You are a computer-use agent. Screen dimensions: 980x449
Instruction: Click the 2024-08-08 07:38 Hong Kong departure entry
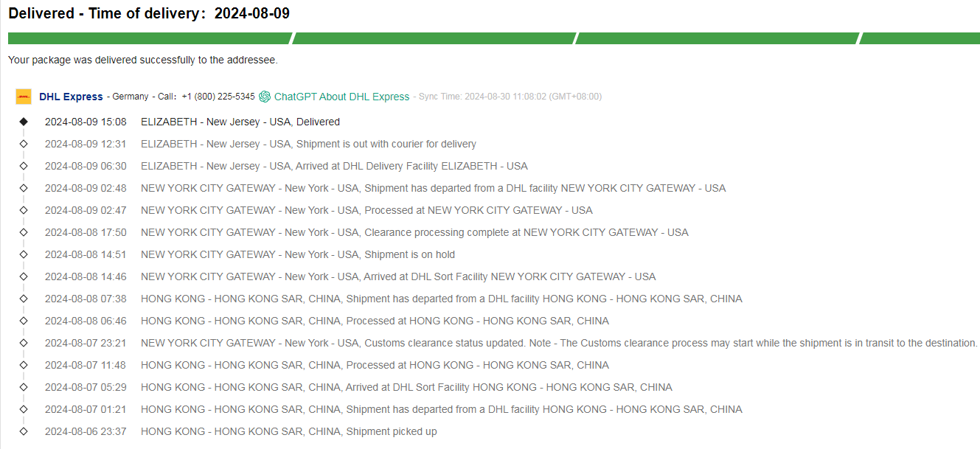[393, 299]
